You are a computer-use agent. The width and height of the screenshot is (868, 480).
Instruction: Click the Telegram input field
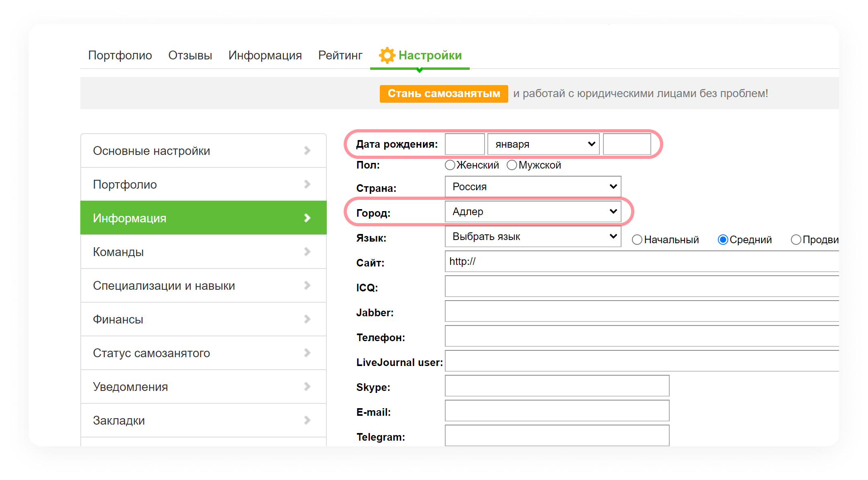click(x=557, y=435)
